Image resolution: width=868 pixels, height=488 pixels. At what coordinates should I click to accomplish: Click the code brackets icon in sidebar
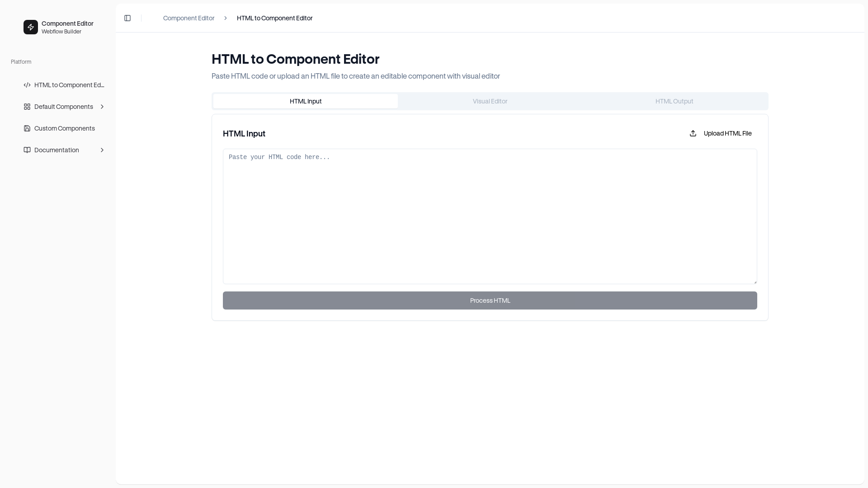[27, 85]
